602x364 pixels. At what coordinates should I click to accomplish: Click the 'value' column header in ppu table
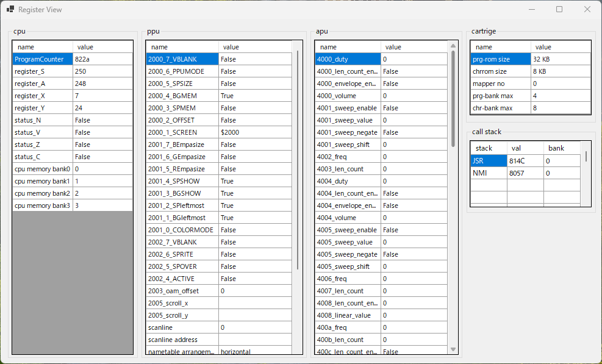[254, 47]
